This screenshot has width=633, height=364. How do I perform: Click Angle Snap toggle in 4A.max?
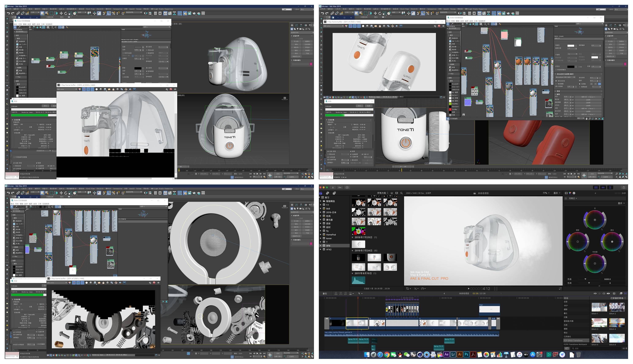109,14
